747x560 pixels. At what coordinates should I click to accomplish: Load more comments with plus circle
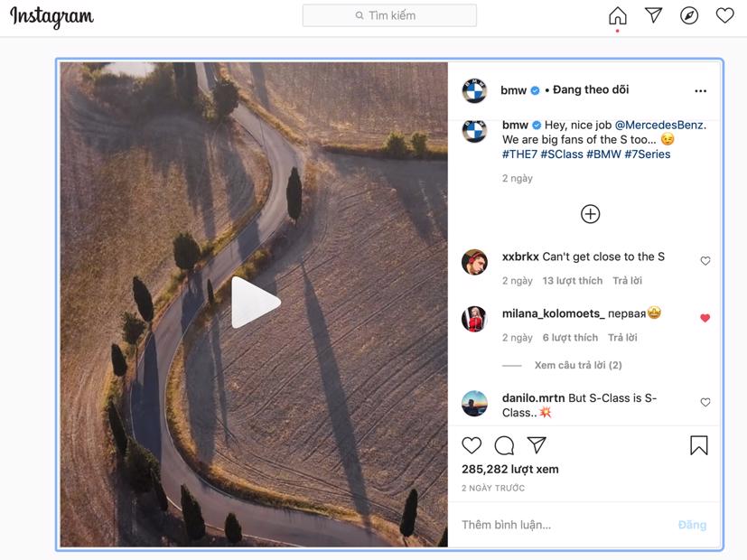(590, 214)
